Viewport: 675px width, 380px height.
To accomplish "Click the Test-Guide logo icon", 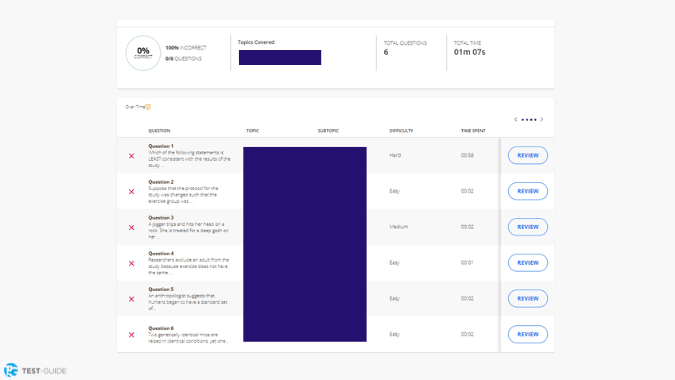I will point(11,370).
